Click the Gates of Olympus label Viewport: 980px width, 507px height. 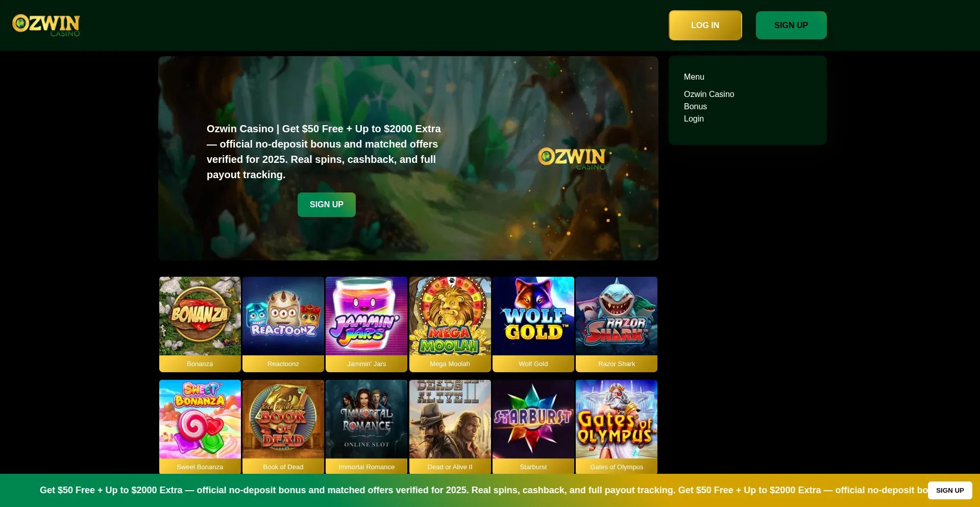[x=617, y=467]
